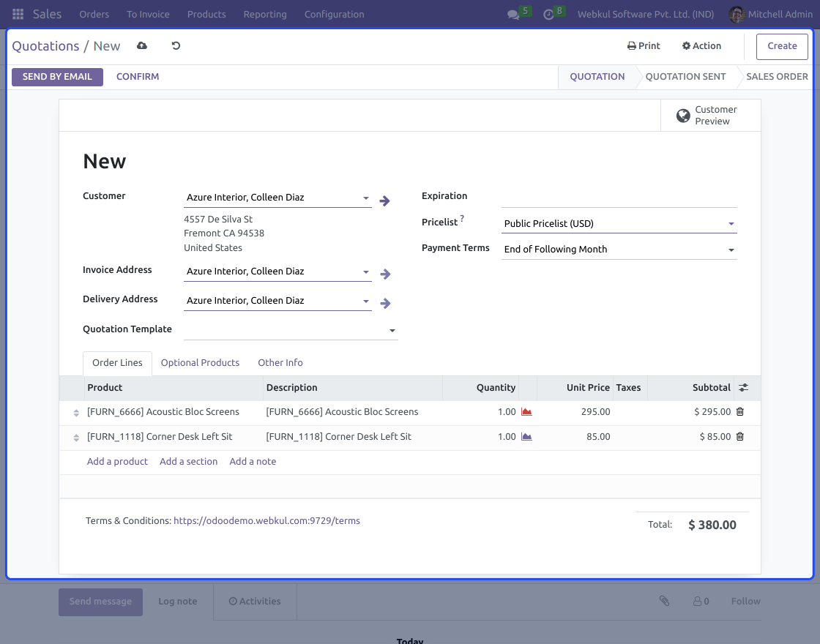Open the Print menu

pyautogui.click(x=644, y=46)
